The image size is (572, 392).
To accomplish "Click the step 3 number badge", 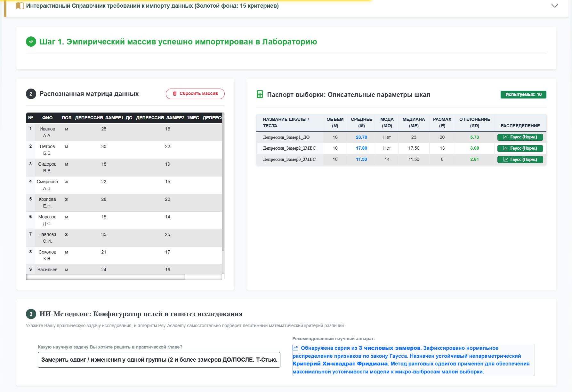I will click(31, 314).
